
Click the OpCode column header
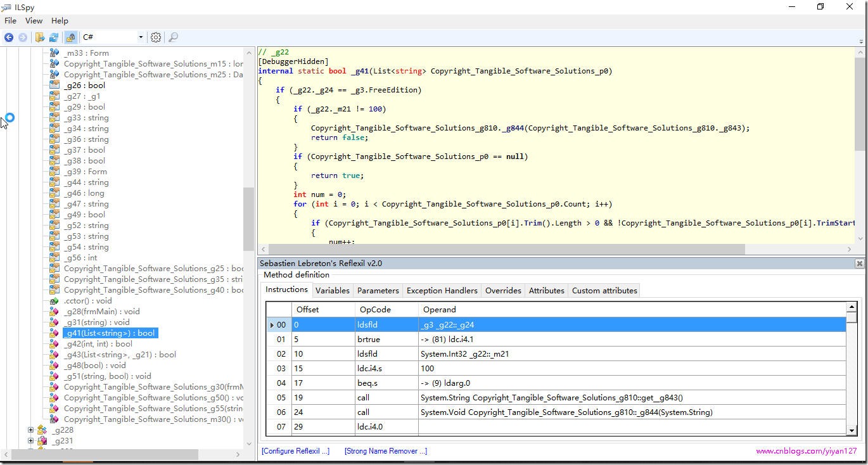(386, 310)
